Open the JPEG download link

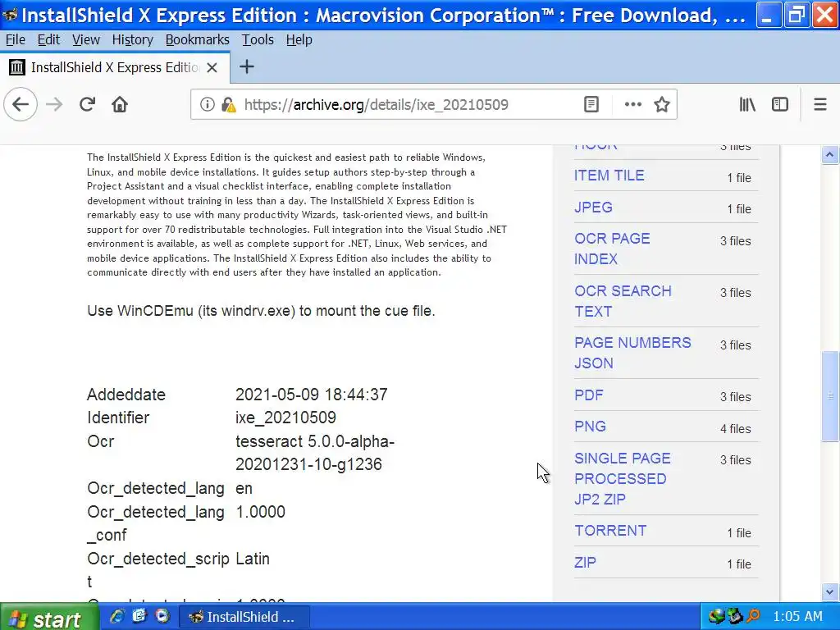pos(593,208)
